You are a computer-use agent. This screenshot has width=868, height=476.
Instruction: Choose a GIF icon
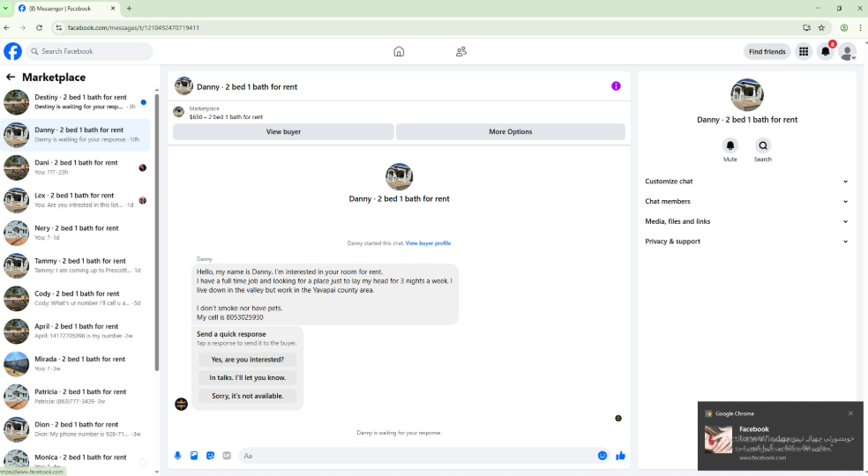227,456
